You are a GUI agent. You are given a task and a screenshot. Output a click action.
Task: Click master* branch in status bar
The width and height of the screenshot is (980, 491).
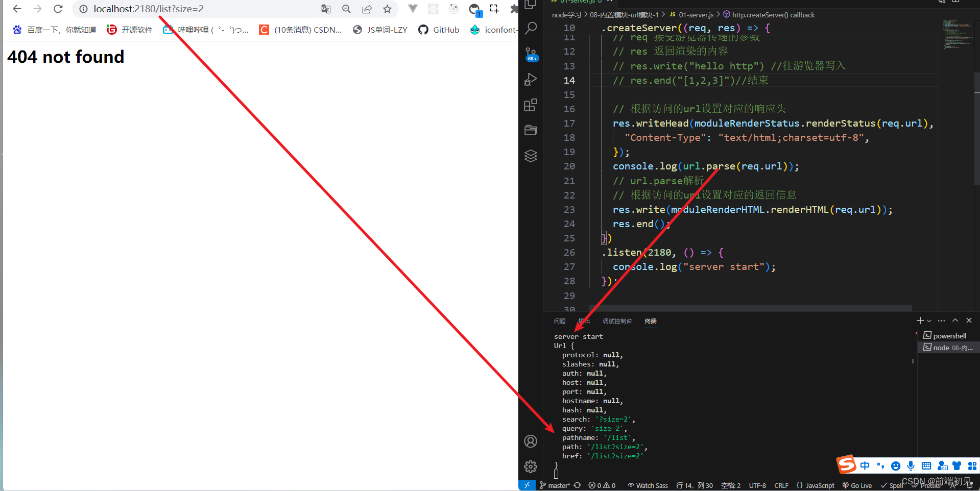click(555, 485)
